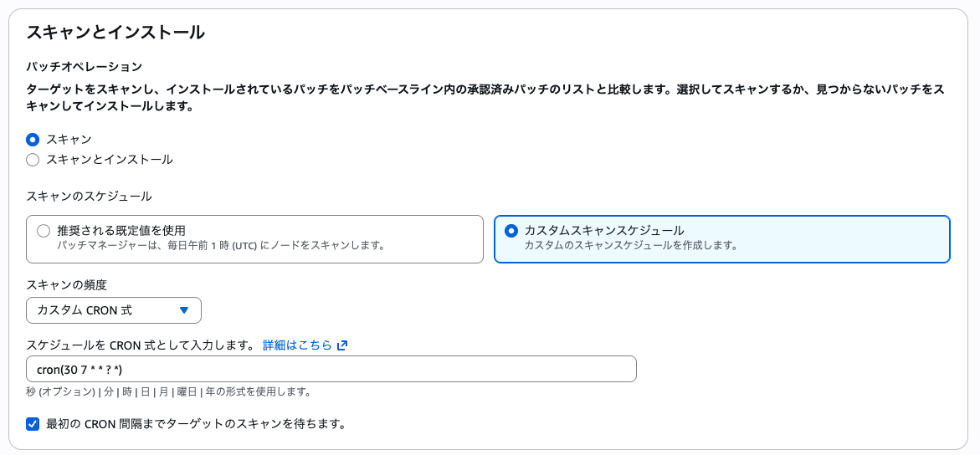Click the カスタムのスキャンスケジュールを作成します description text
Image resolution: width=980 pixels, height=455 pixels.
pyautogui.click(x=630, y=246)
